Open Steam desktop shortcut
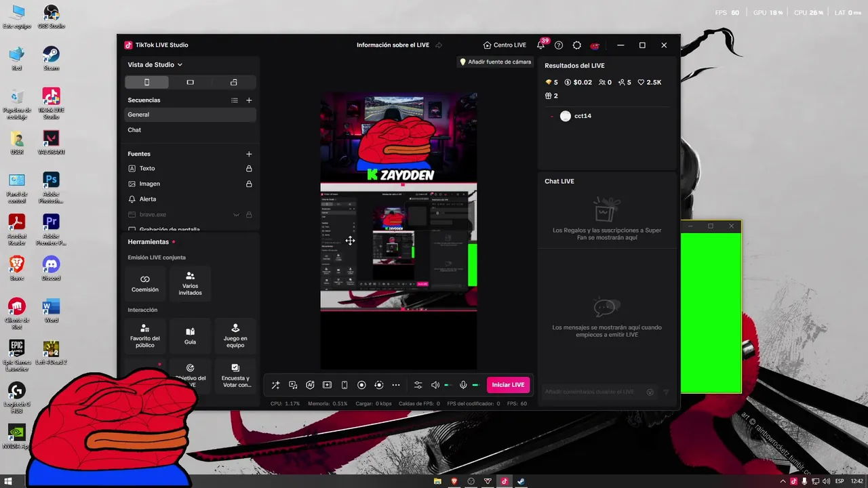 coord(51,58)
